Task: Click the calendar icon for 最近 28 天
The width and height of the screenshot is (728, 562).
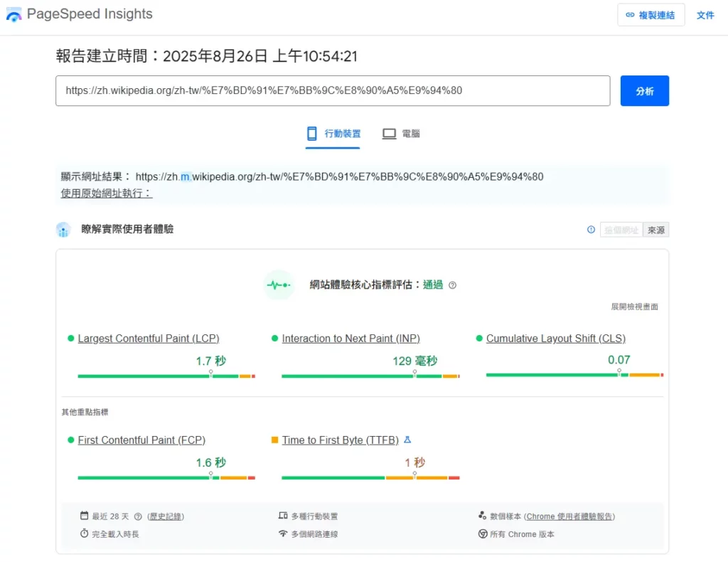Action: point(84,516)
